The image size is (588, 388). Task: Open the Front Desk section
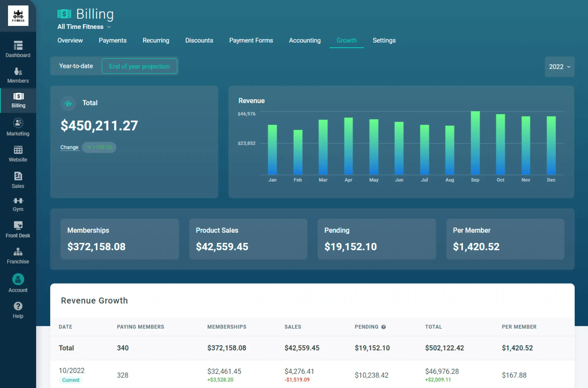[18, 229]
